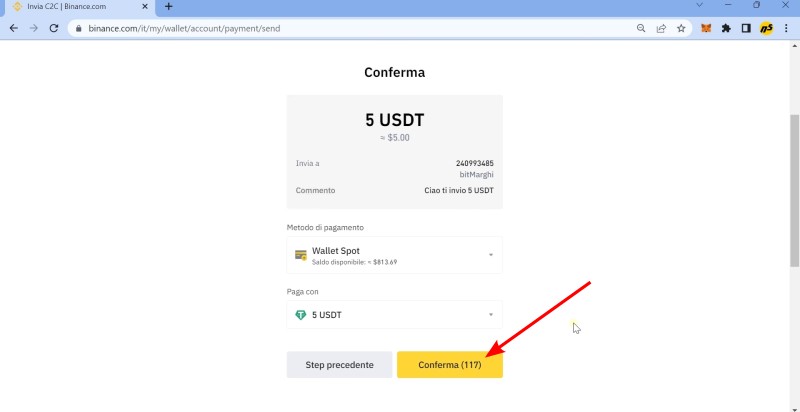Open the yellow profile avatar
The image size is (800, 412).
(766, 29)
